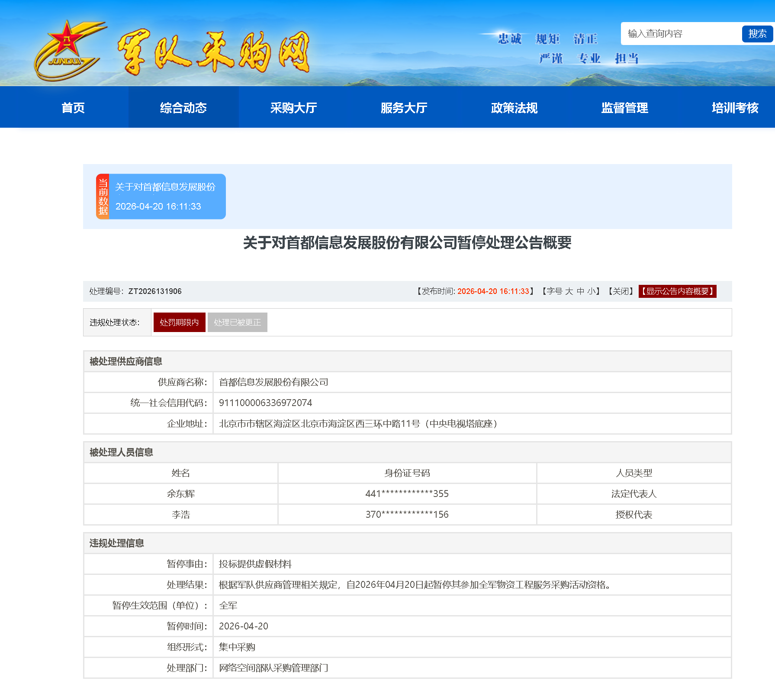775x700 pixels.
Task: Select the 处罚期限内 status button
Action: coord(179,323)
